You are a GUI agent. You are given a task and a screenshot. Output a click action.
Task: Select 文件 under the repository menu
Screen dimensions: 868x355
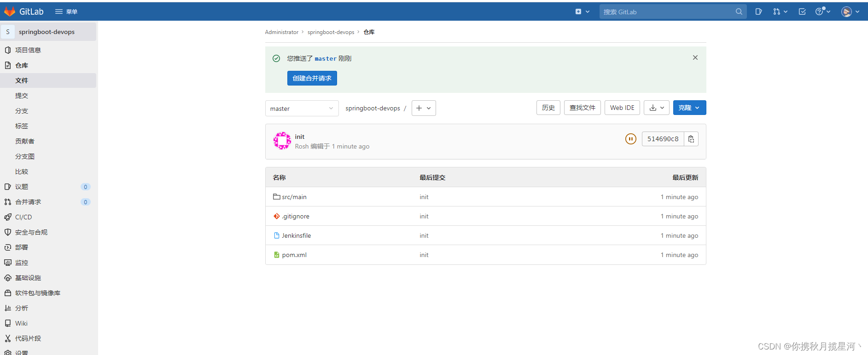[48, 80]
